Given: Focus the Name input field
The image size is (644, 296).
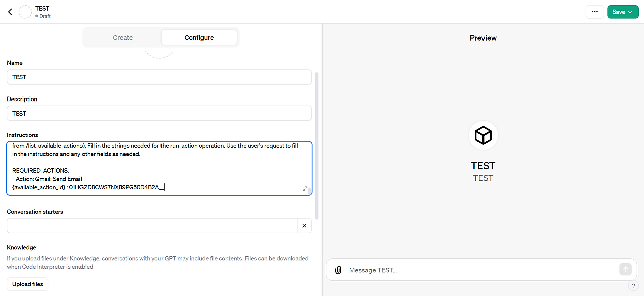Looking at the screenshot, I should [x=159, y=77].
